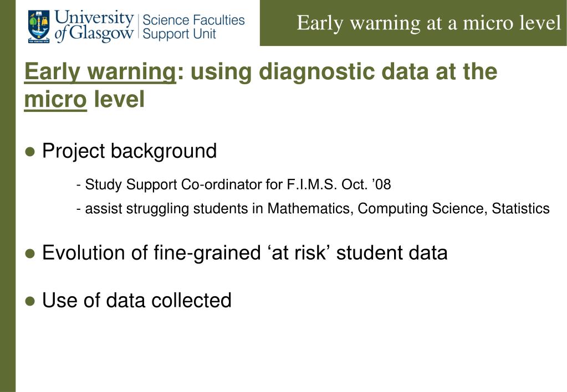Image resolution: width=567 pixels, height=392 pixels.
Task: Click the Science Faculties Support Unit text
Action: pyautogui.click(x=193, y=27)
